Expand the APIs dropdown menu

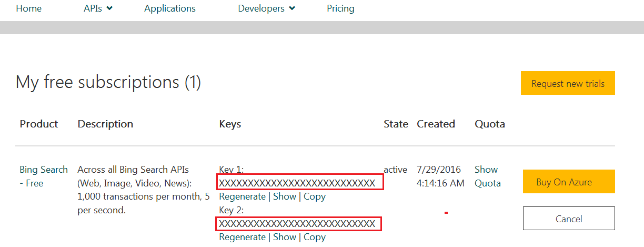point(98,8)
